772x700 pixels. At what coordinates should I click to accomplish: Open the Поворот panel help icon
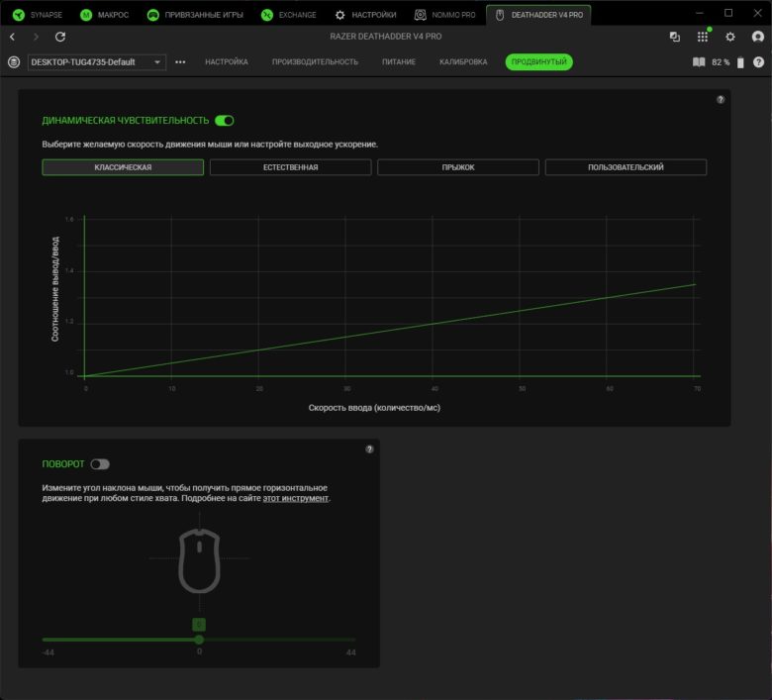369,450
